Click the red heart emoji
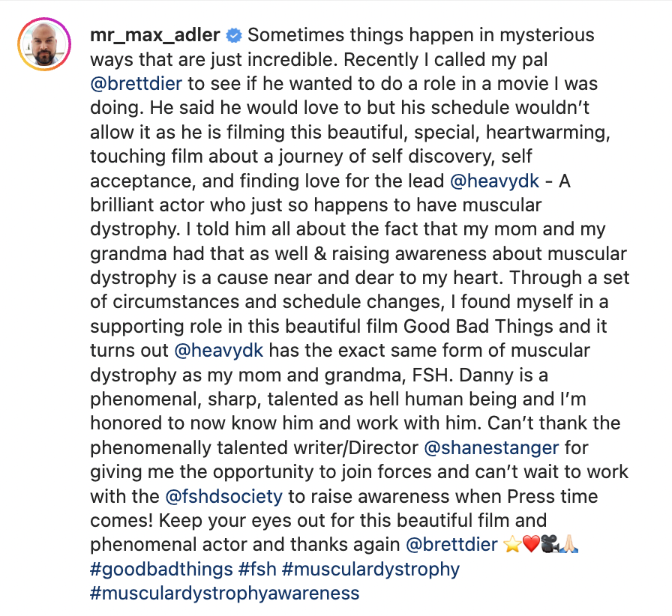 pyautogui.click(x=532, y=545)
